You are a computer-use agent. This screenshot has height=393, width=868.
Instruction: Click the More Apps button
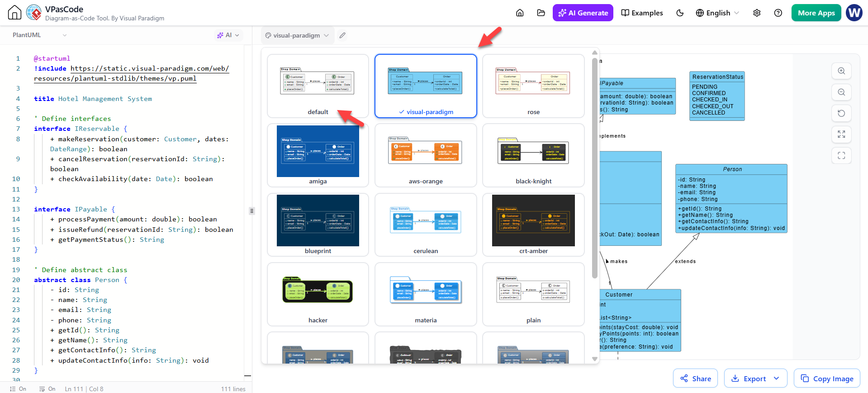[x=816, y=13]
